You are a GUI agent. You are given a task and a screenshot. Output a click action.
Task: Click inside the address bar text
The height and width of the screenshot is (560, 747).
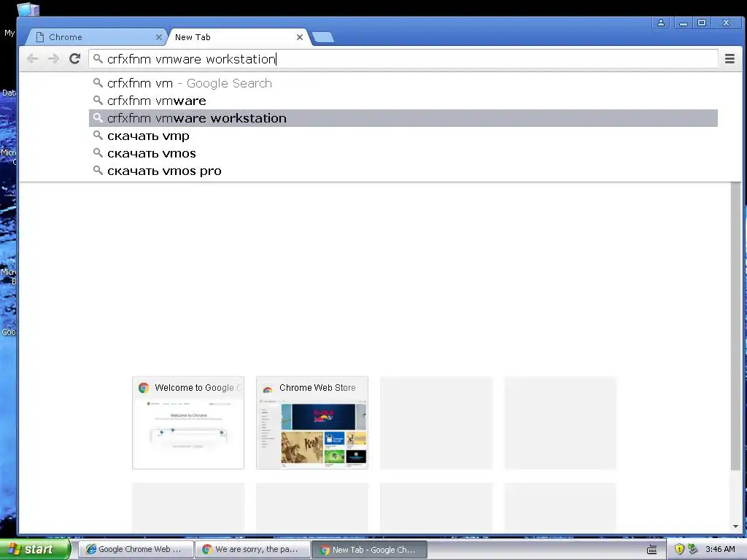pyautogui.click(x=192, y=59)
